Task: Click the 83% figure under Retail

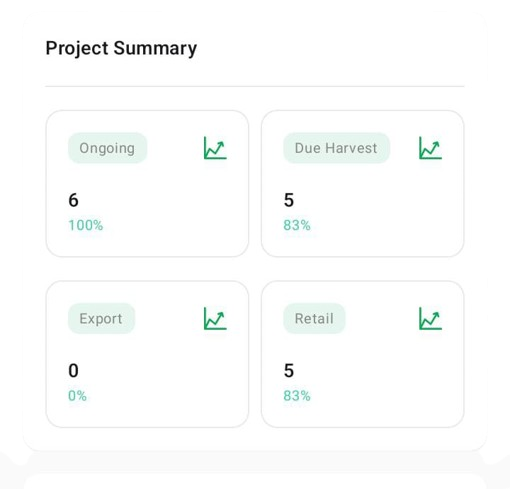Action: [297, 396]
